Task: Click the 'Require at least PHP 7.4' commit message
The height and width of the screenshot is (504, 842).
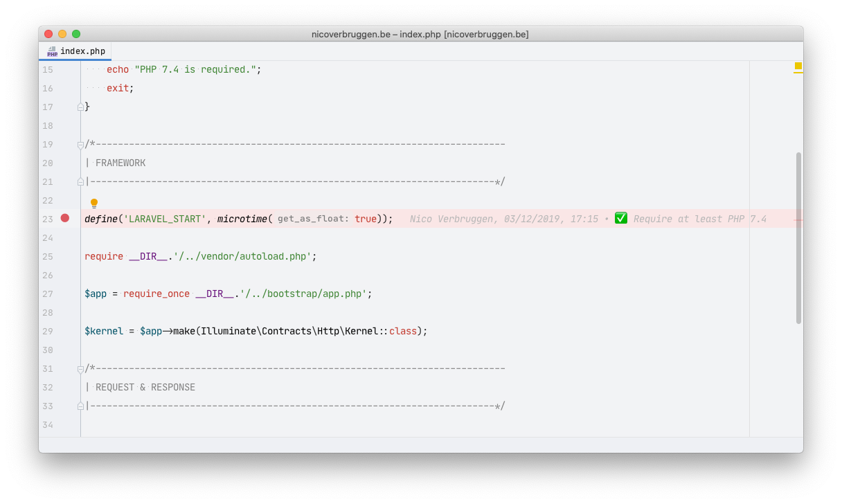Action: (x=700, y=219)
